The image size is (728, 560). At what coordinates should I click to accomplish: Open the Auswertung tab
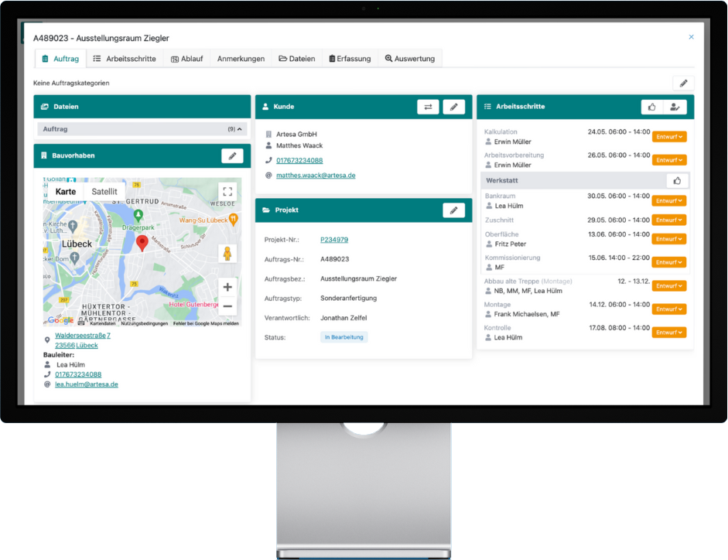pos(409,59)
